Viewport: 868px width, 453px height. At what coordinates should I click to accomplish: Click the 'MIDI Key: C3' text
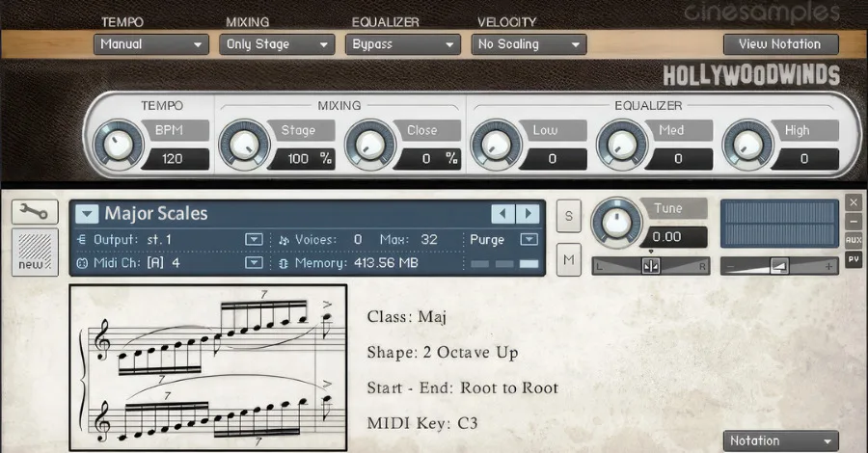[x=422, y=423]
